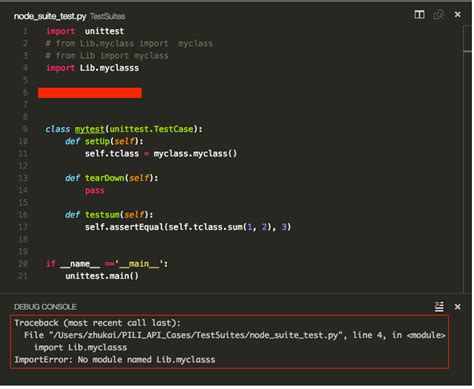
Task: Click 'unittest.main()' on line 21
Action: 102,276
